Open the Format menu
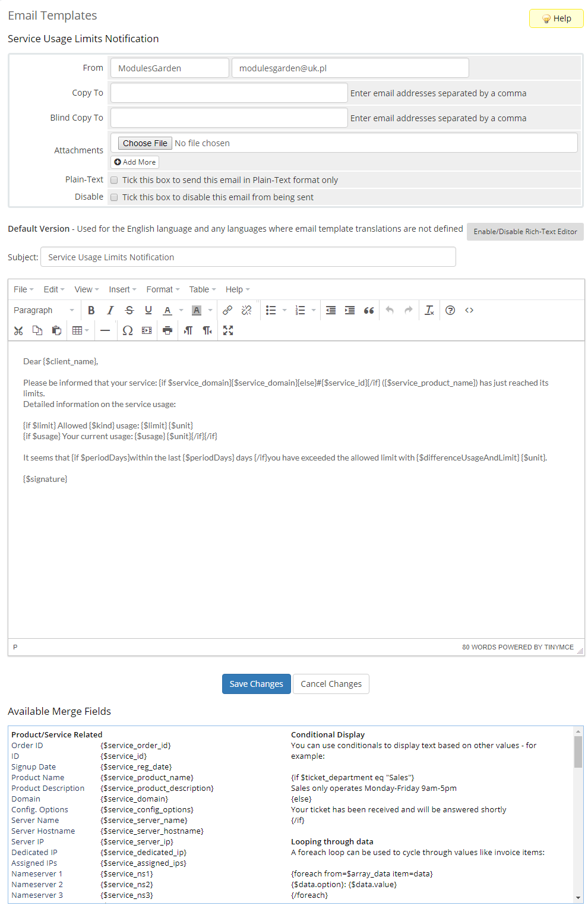 [x=163, y=289]
